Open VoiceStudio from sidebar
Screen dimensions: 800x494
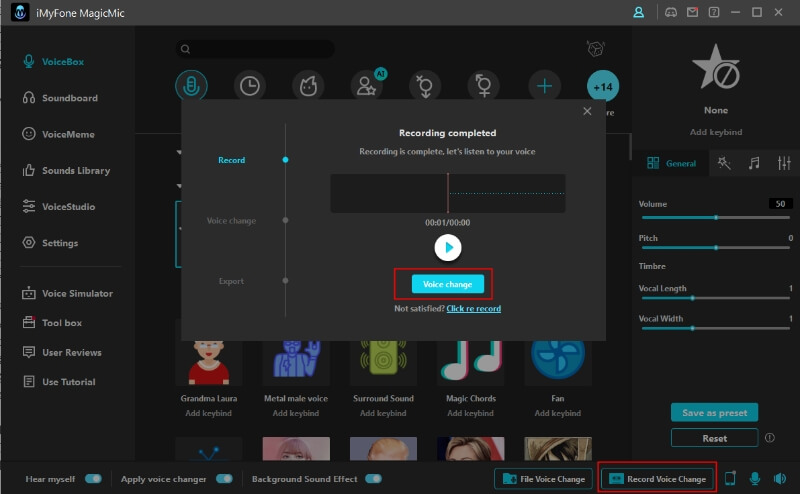click(x=59, y=207)
